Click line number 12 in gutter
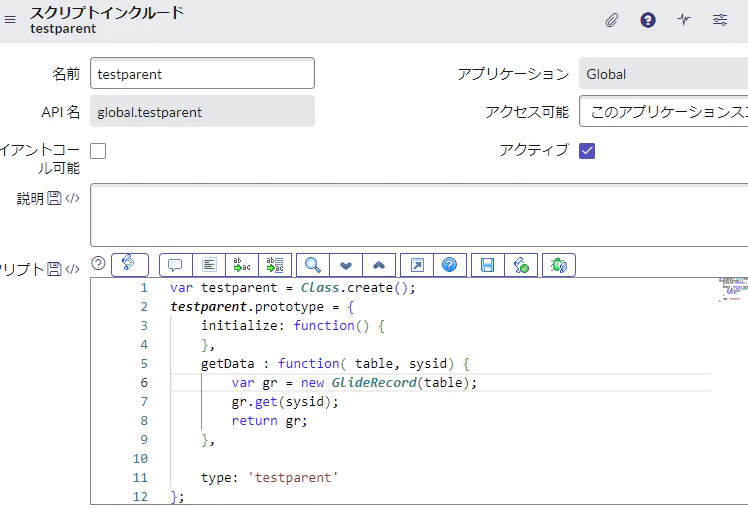 tap(140, 497)
